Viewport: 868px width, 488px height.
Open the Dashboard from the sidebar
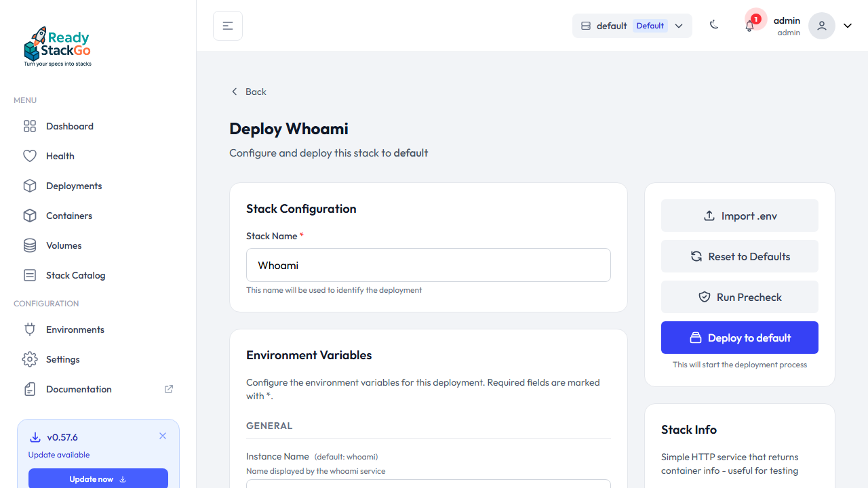point(68,126)
